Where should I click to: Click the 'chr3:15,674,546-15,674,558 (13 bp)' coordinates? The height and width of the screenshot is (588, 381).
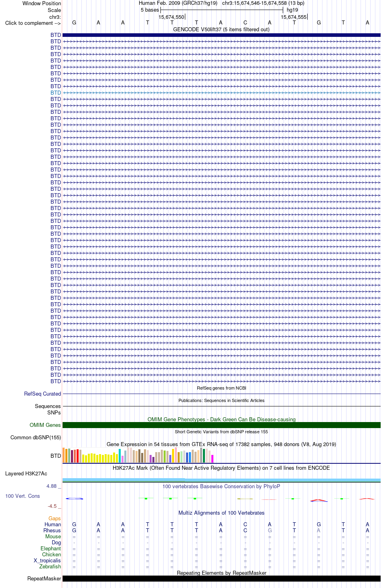tap(263, 3)
